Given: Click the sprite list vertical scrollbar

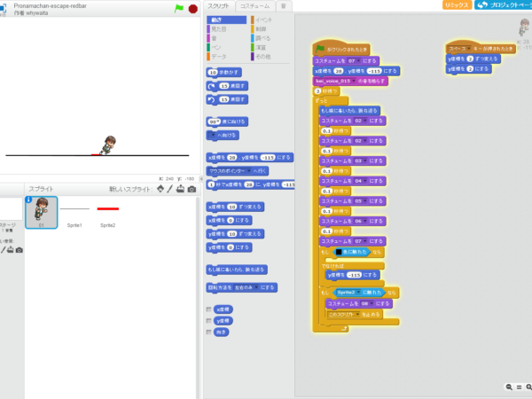Looking at the screenshot, I should pyautogui.click(x=198, y=297).
